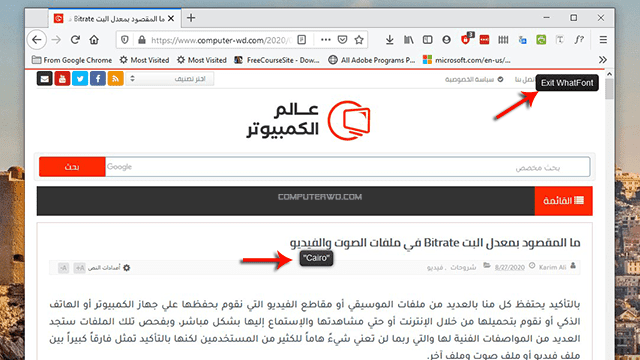Open a new browser tab
The image size is (640, 360).
(x=191, y=18)
